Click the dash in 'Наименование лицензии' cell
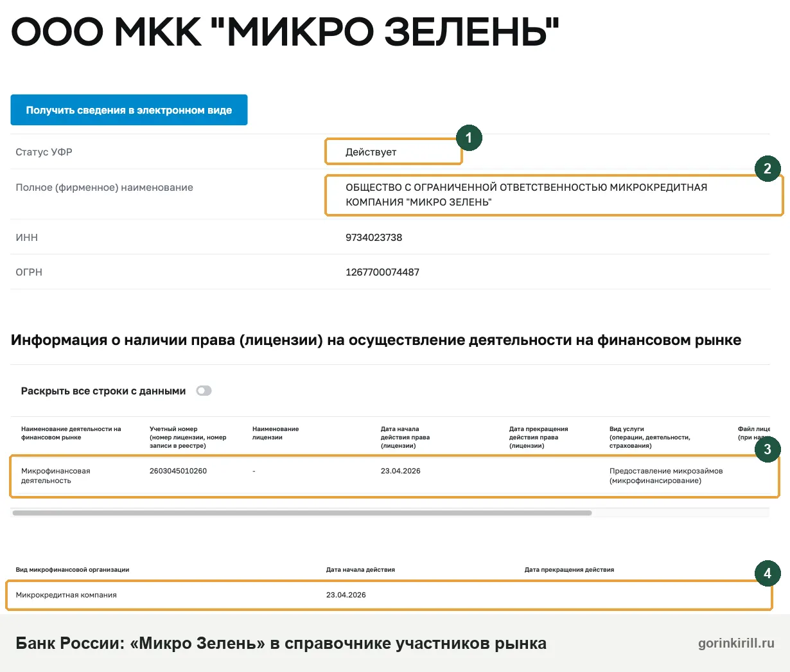Screen dimensions: 790x672 coord(254,471)
